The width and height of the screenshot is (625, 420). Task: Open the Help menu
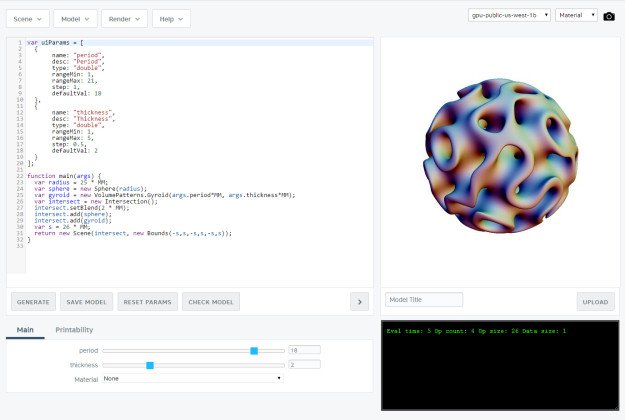pos(171,19)
